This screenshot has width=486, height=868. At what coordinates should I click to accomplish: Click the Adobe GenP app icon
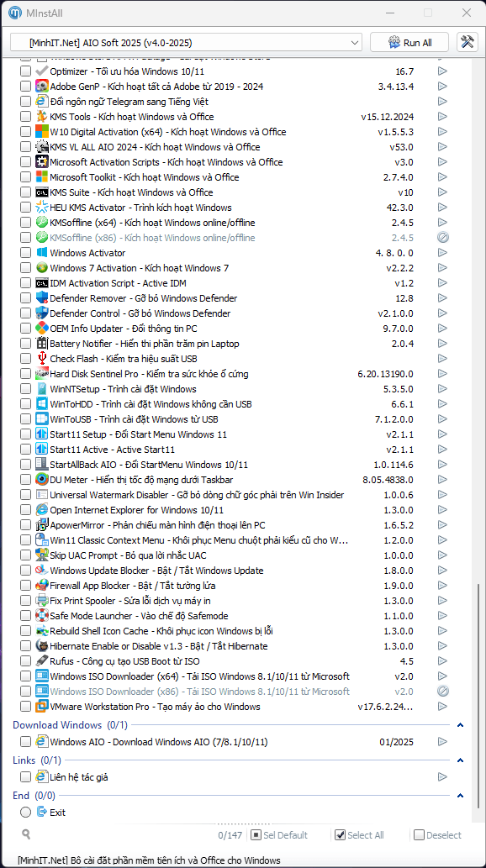pos(41,87)
